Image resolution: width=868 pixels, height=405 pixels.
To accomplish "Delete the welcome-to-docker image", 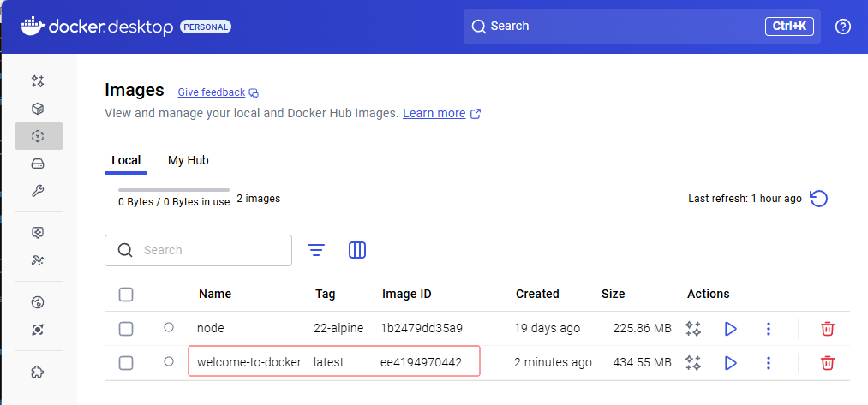I will click(828, 363).
